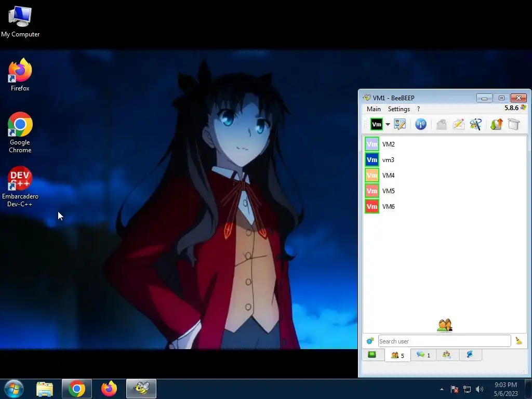Show hidden tray icons arrow
532x399 pixels.
[442, 389]
